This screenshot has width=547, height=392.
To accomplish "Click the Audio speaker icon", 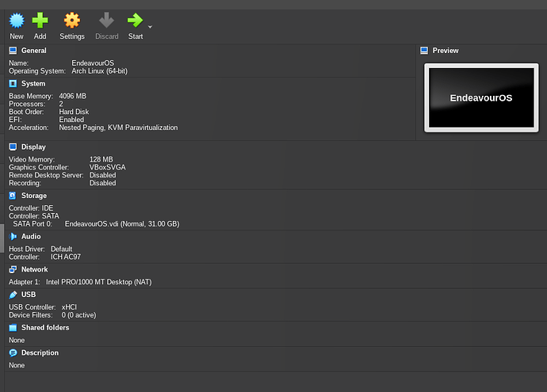I will point(13,237).
